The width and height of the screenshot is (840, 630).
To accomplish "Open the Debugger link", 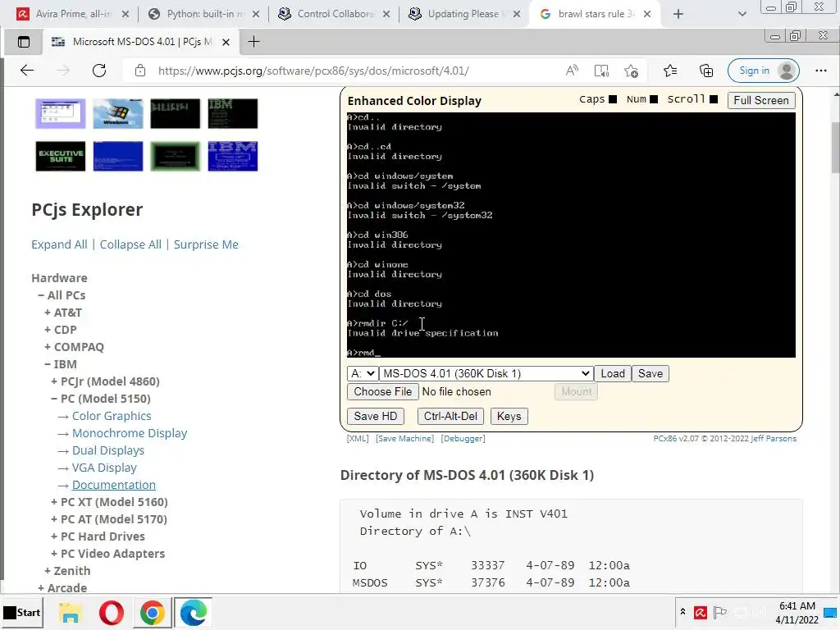I will pyautogui.click(x=463, y=438).
